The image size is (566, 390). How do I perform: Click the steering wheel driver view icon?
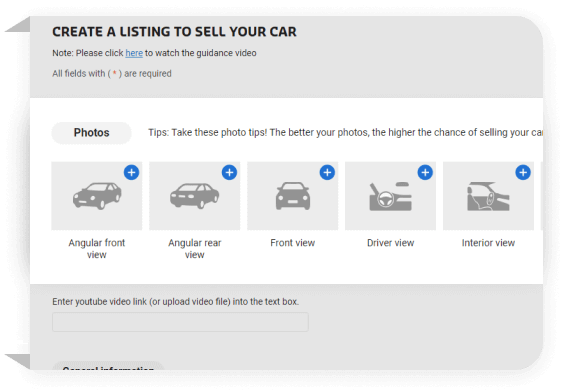[391, 197]
